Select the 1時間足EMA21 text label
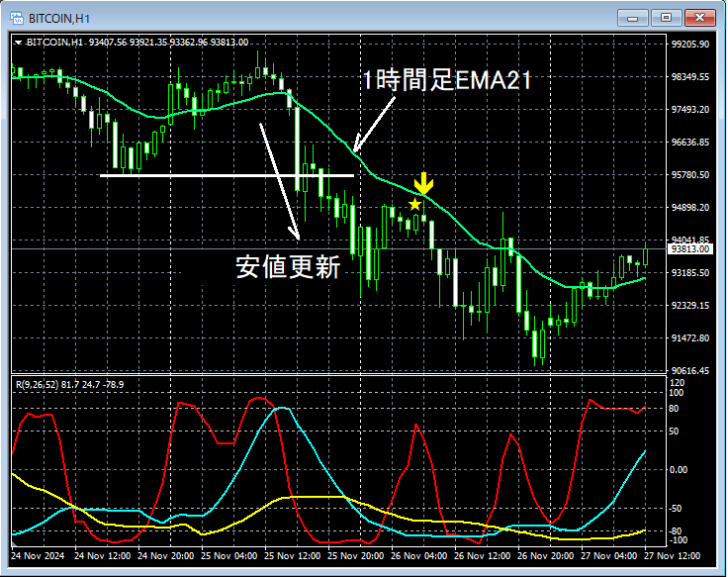The height and width of the screenshot is (577, 728). (447, 80)
